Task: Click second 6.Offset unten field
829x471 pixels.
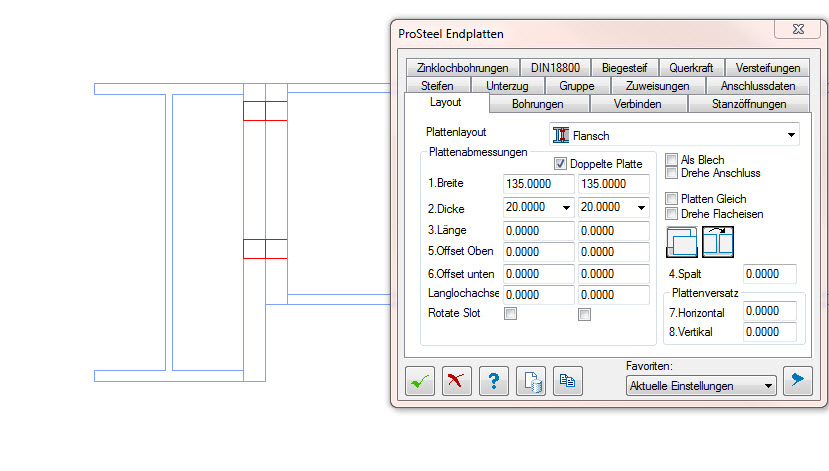Action: tap(613, 274)
